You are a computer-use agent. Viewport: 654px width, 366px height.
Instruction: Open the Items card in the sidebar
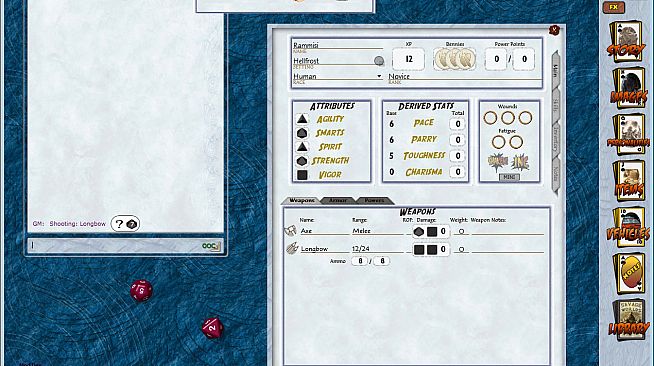click(629, 181)
